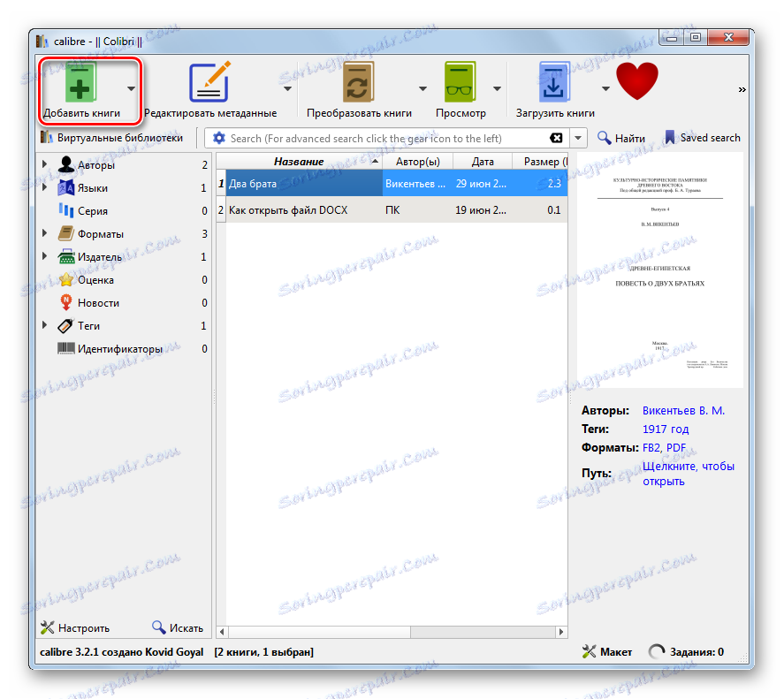Open the Викентьев В. М. author link
Screen dimensions: 784x699
683,411
